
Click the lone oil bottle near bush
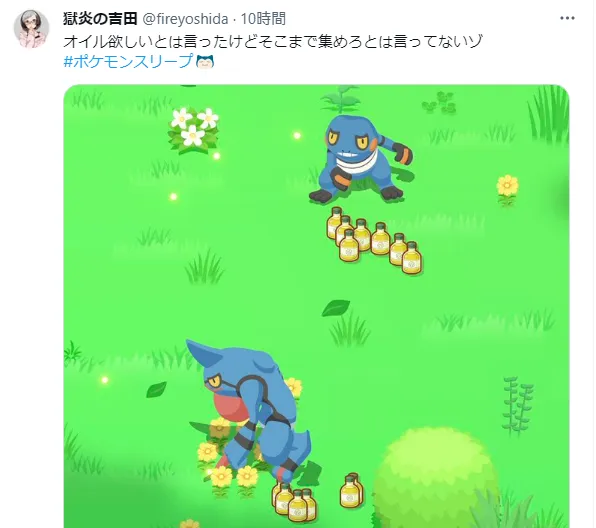[x=351, y=490]
